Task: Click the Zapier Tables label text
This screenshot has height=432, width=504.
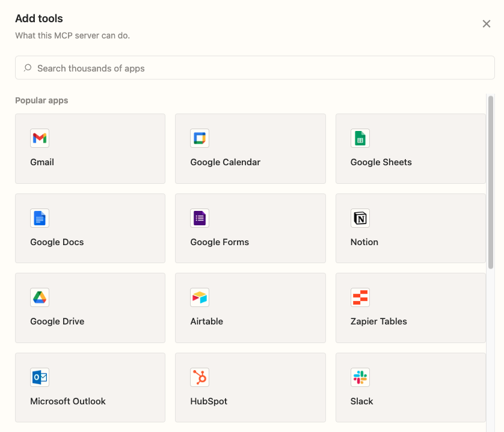Action: (379, 321)
